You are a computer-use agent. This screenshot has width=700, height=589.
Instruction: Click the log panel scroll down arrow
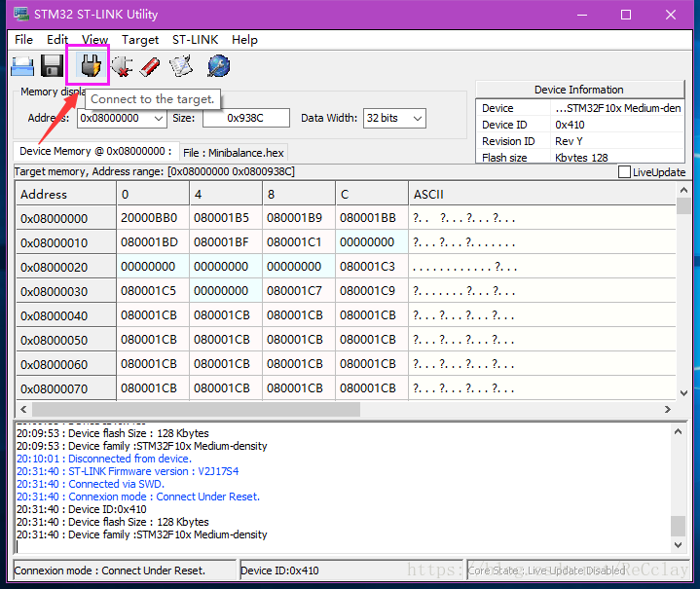click(x=678, y=547)
